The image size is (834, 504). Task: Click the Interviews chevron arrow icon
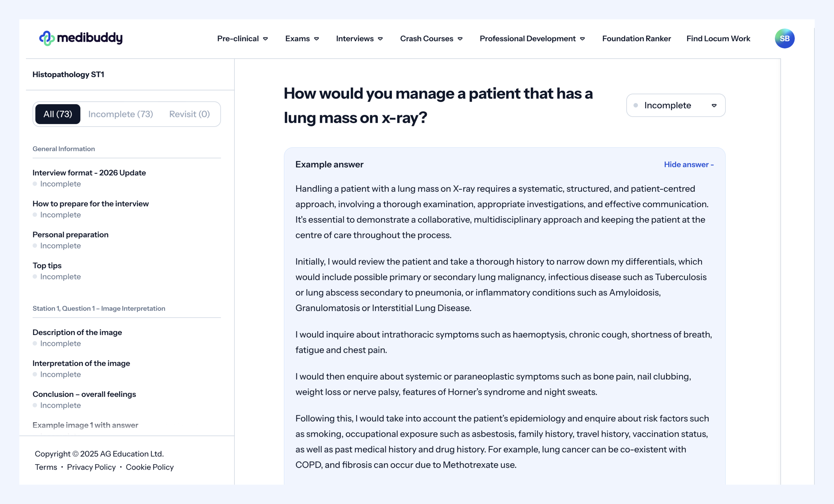380,39
